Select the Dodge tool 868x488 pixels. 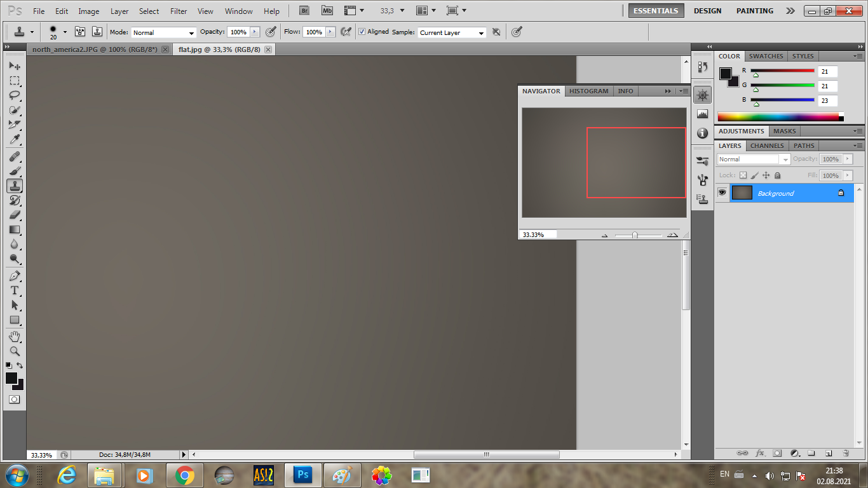point(15,259)
